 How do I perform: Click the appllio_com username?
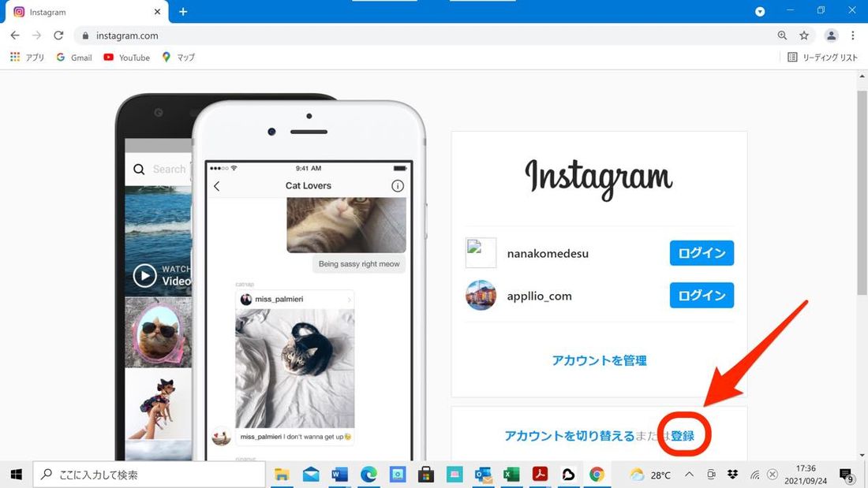pyautogui.click(x=539, y=296)
